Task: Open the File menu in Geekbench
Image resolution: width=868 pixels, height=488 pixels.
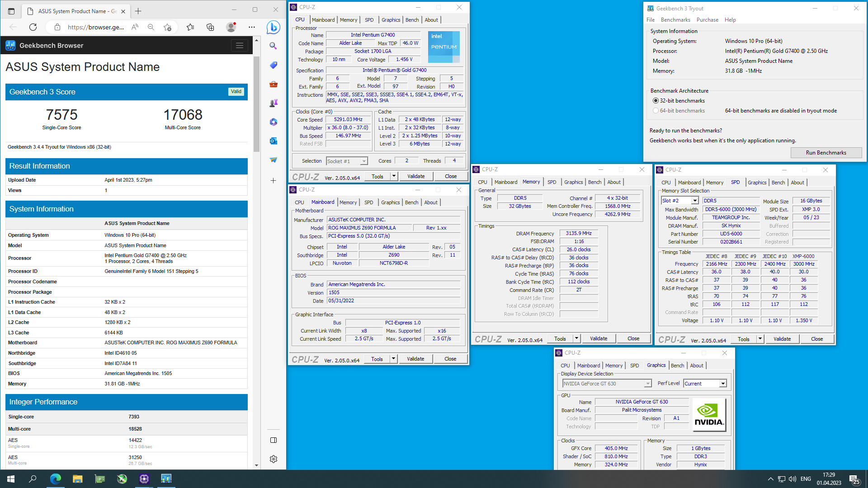Action: [x=651, y=20]
